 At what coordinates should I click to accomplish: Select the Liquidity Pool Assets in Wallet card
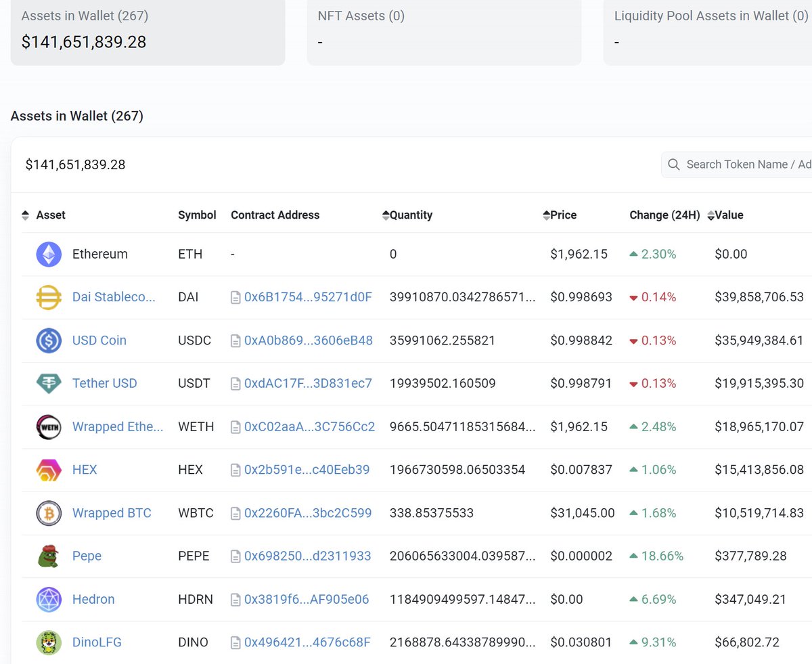pos(708,31)
